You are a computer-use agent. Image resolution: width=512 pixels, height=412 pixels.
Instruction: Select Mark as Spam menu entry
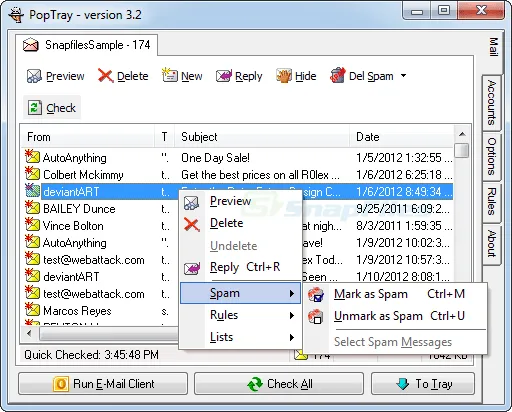click(395, 294)
